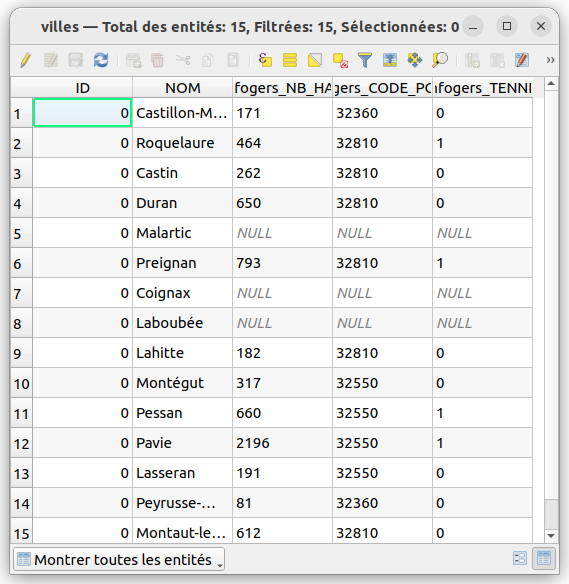569x584 pixels.
Task: Switch to table view
Action: (x=544, y=558)
